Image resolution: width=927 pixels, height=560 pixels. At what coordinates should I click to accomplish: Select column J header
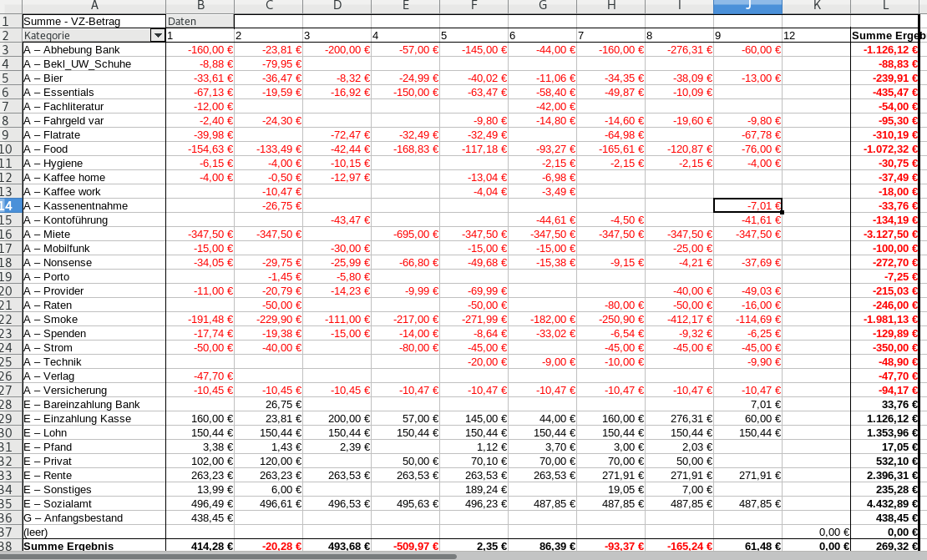coord(747,7)
